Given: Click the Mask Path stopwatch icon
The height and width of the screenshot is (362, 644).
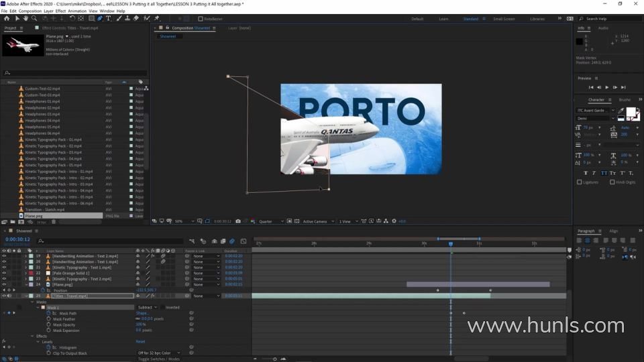Looking at the screenshot, I should (48, 313).
